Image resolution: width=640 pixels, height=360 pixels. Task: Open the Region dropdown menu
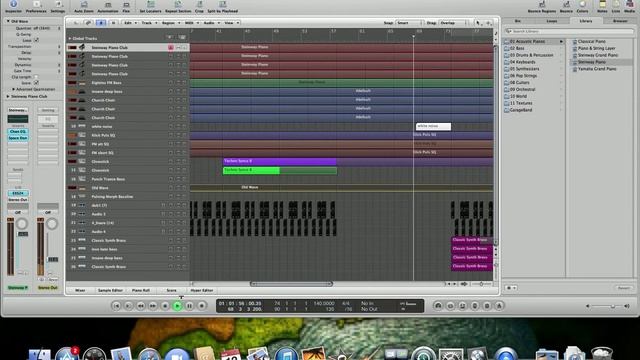point(170,23)
